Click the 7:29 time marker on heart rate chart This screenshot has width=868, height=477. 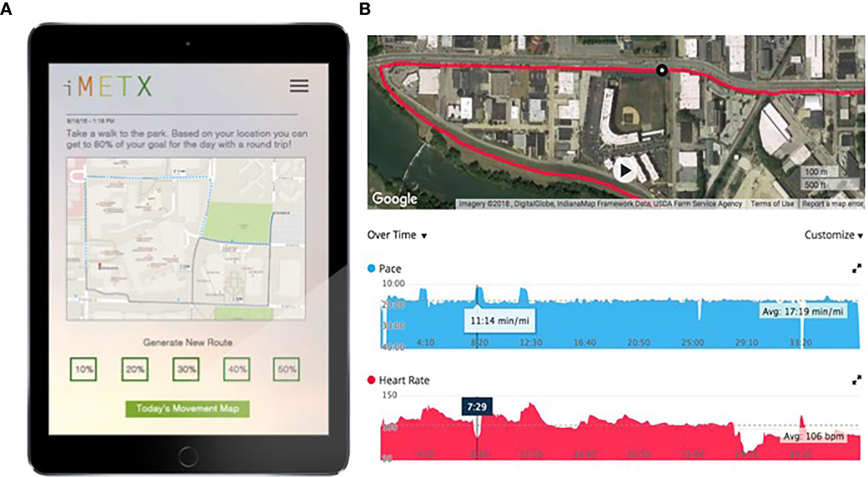point(477,406)
